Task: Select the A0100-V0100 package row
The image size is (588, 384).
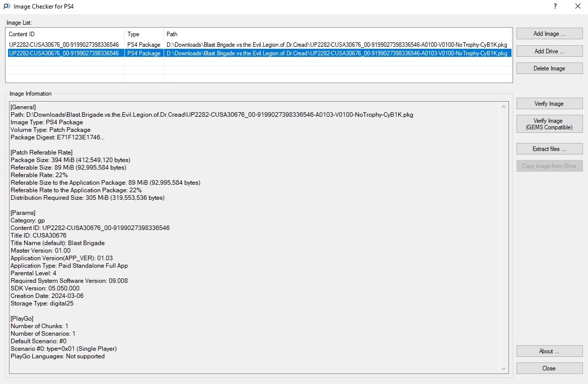Action: click(x=259, y=45)
